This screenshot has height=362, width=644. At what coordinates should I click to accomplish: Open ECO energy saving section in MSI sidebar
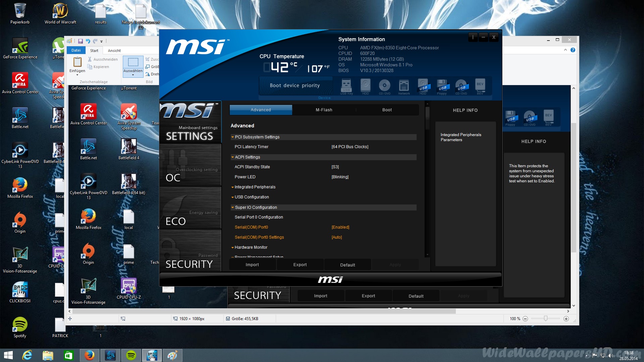[190, 208]
